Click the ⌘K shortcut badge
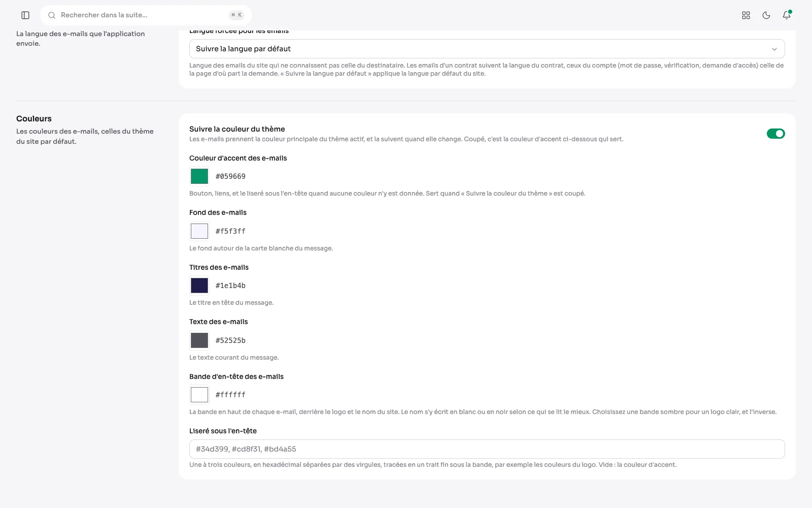The image size is (812, 508). pyautogui.click(x=236, y=15)
